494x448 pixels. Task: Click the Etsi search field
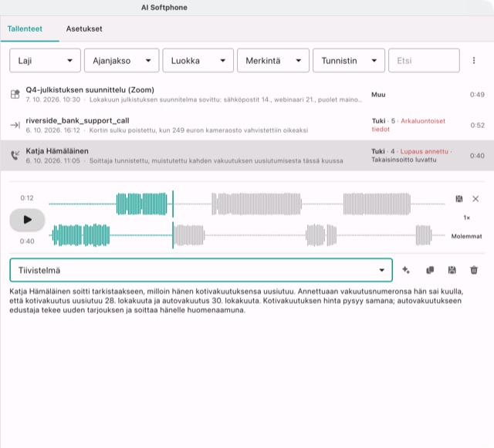(x=424, y=60)
